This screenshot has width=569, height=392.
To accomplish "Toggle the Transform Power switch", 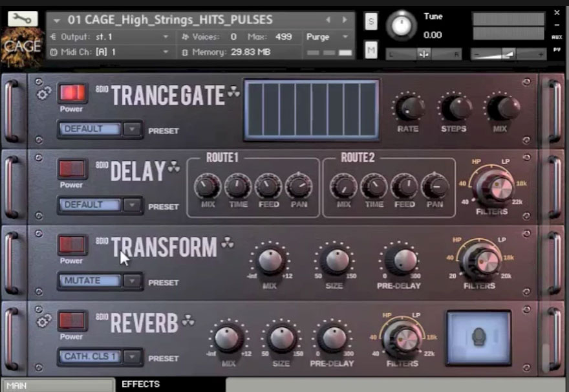I will click(x=72, y=245).
